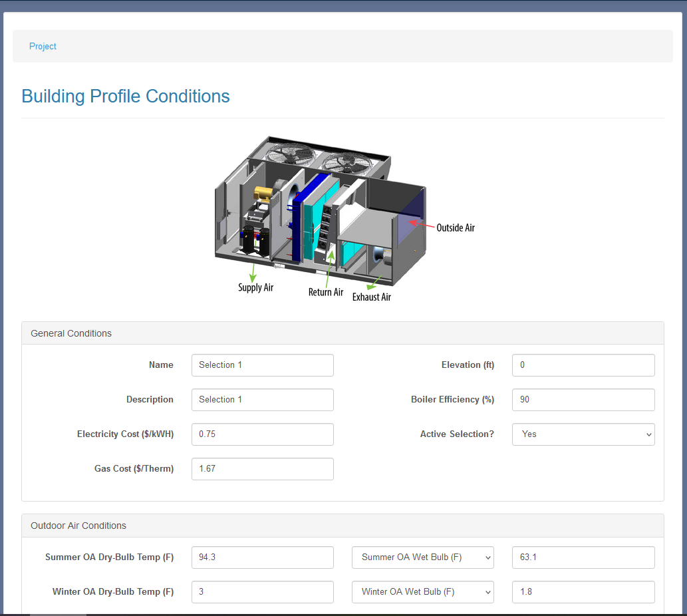Focus the winter wet bulb value 1.8
Screen dimensions: 687x616
coord(583,592)
